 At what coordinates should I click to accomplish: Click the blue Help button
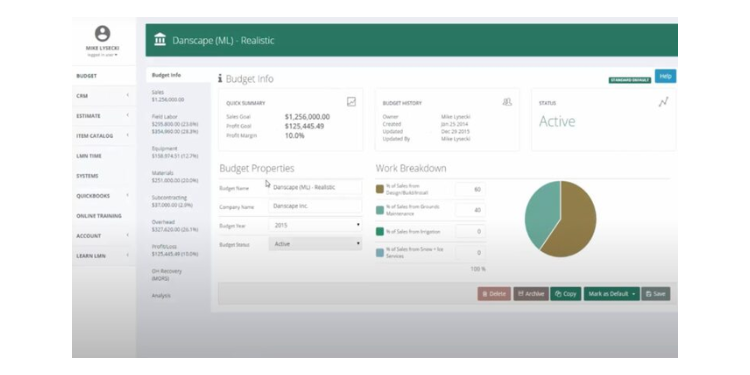tap(665, 76)
